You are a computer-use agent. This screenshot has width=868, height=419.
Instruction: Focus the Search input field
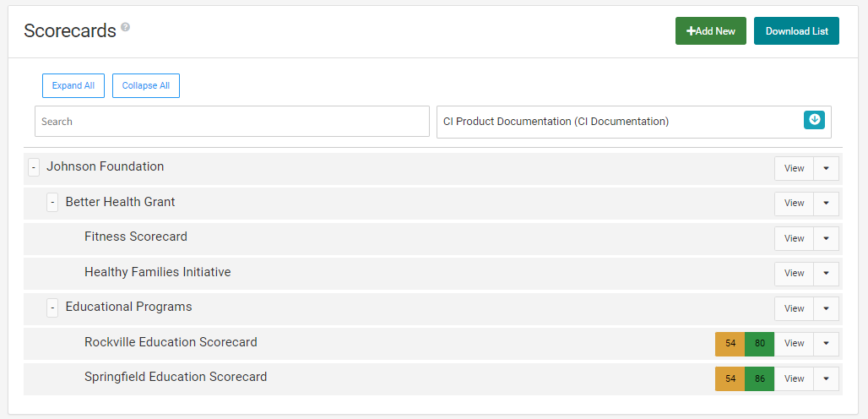tap(232, 121)
